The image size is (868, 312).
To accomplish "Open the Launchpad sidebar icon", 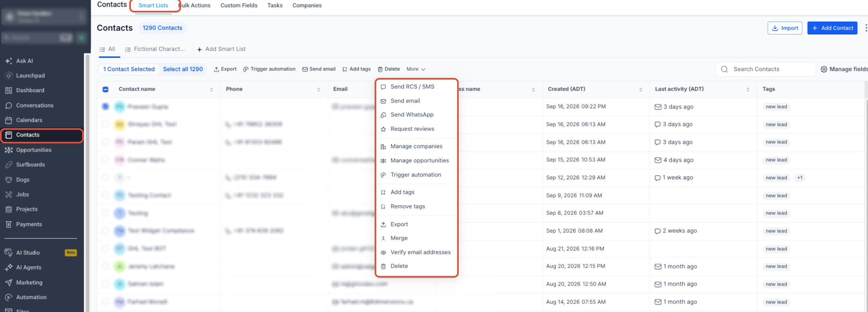I will point(8,76).
